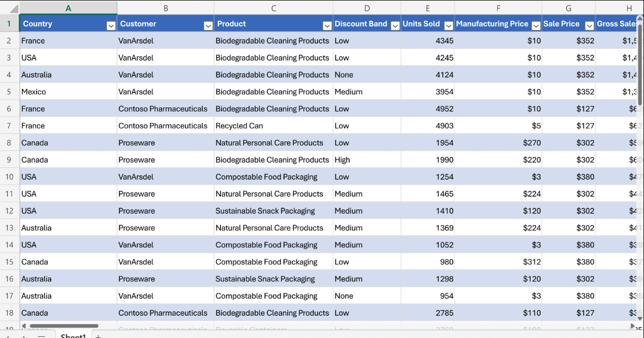Select Manufacturing Price $220 cell

tap(498, 160)
